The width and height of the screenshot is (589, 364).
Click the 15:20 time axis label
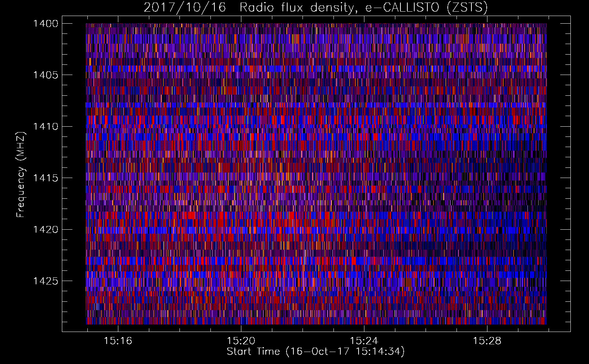[241, 341]
